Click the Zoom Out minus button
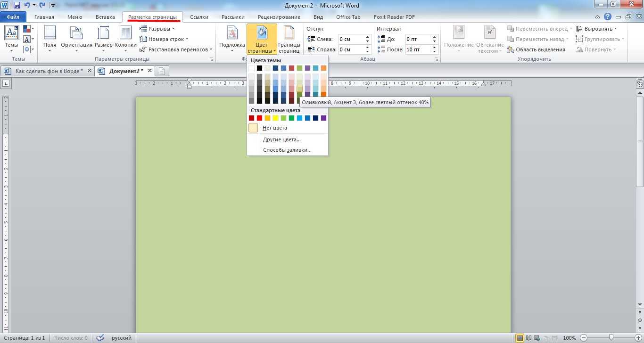Viewport: 644px width, 343px height. pyautogui.click(x=584, y=338)
